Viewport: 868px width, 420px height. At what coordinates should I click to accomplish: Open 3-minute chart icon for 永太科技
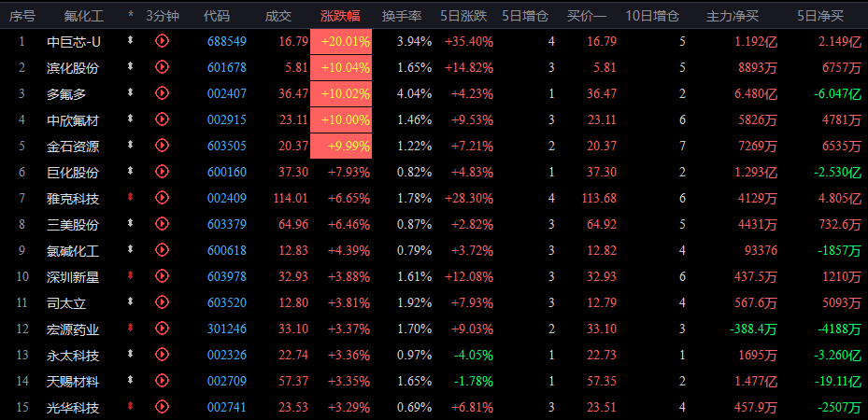[162, 354]
